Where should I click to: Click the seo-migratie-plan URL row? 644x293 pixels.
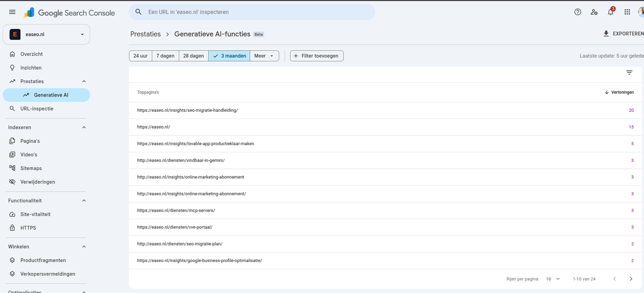[x=386, y=244]
